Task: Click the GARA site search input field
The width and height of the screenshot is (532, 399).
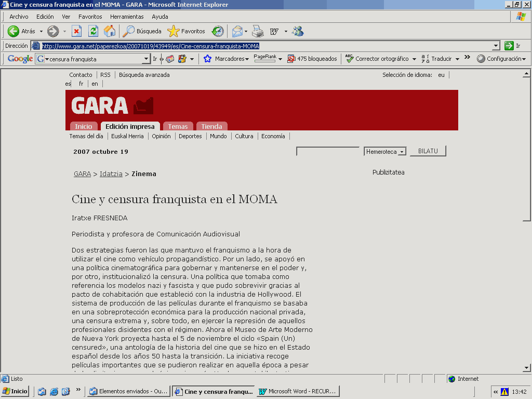Action: (328, 151)
